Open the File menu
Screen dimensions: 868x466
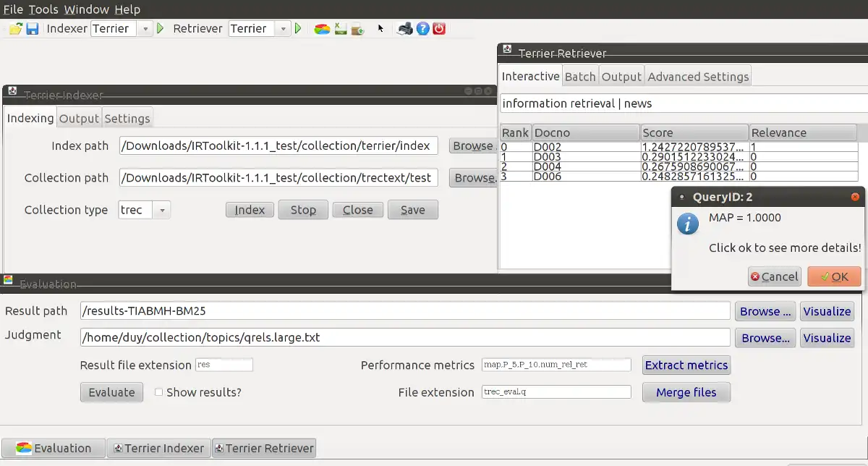(14, 9)
